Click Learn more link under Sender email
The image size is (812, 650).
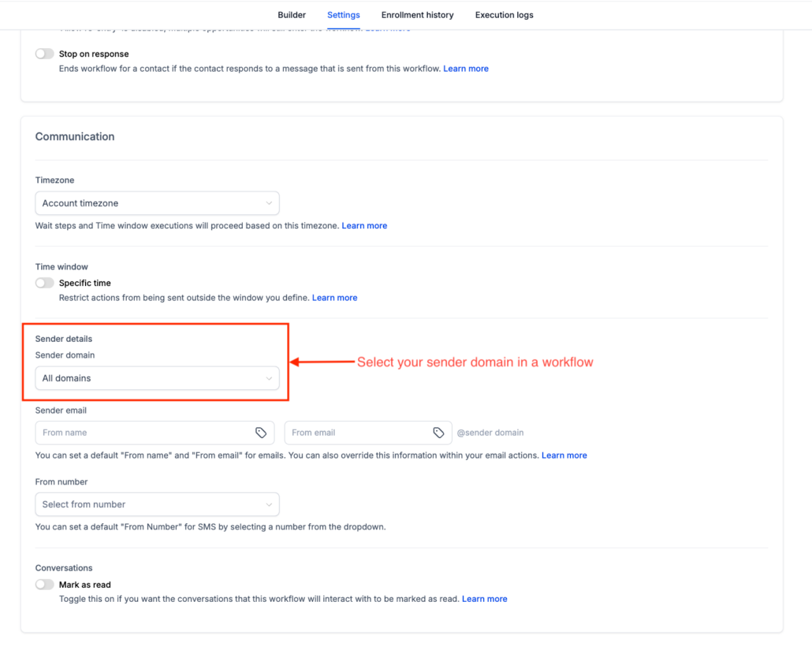coord(564,455)
